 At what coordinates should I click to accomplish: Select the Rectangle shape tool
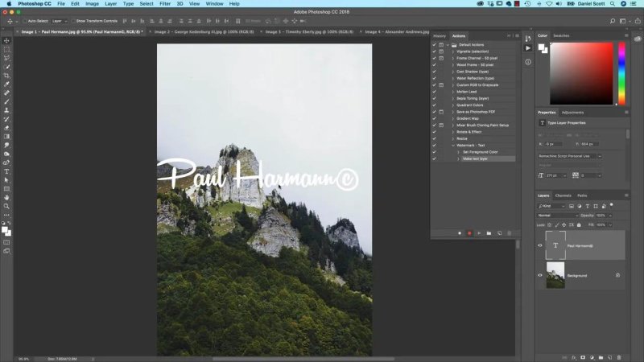[6, 189]
